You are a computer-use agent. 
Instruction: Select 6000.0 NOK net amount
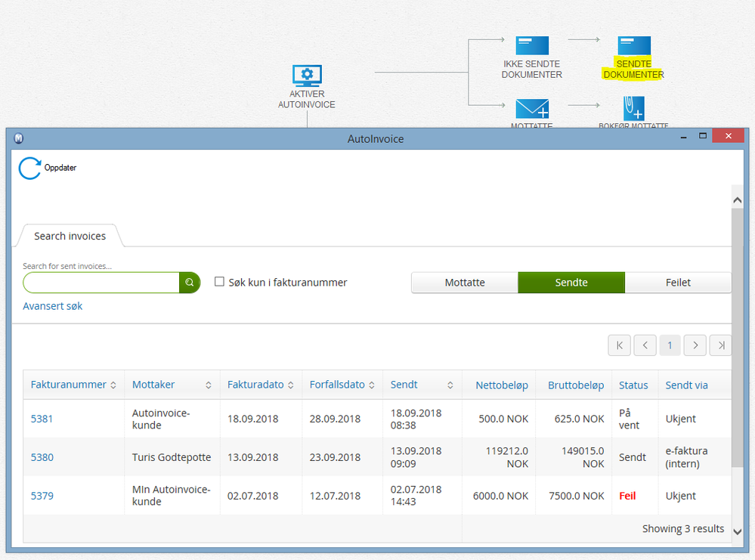pos(500,496)
